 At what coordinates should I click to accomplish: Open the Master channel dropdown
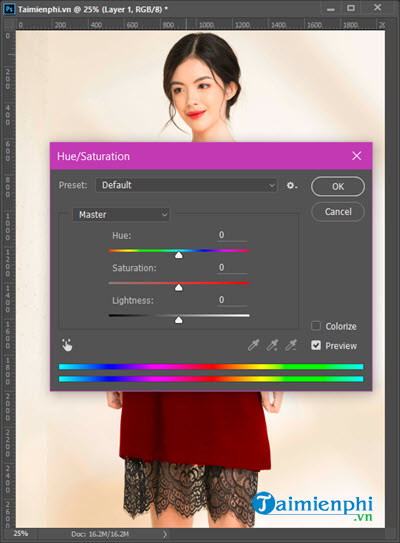tap(121, 215)
